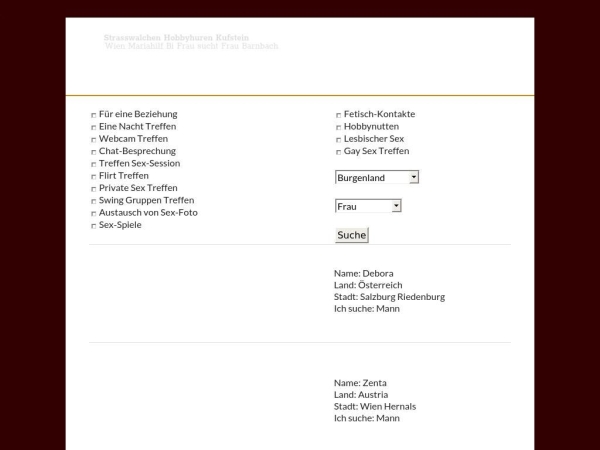Toggle the 'Treffen Sex-Session' checkbox
Viewport: 600px width, 450px height.
pyautogui.click(x=93, y=165)
